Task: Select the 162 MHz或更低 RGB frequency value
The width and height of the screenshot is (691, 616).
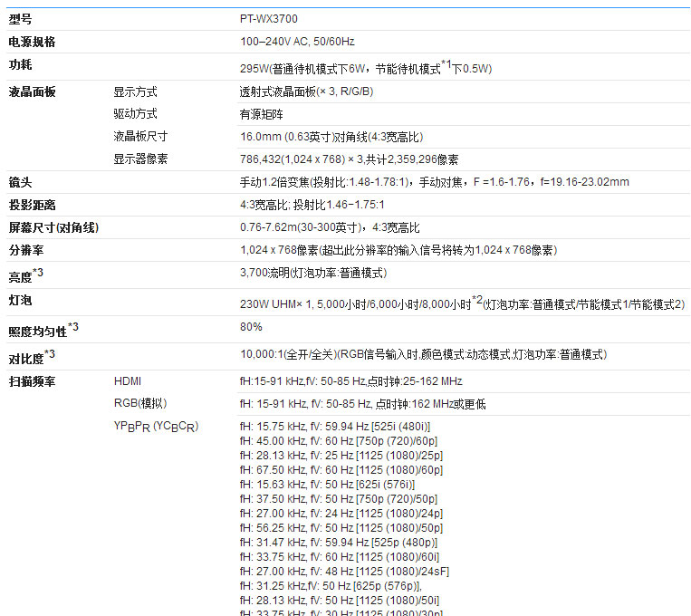Action: click(362, 404)
